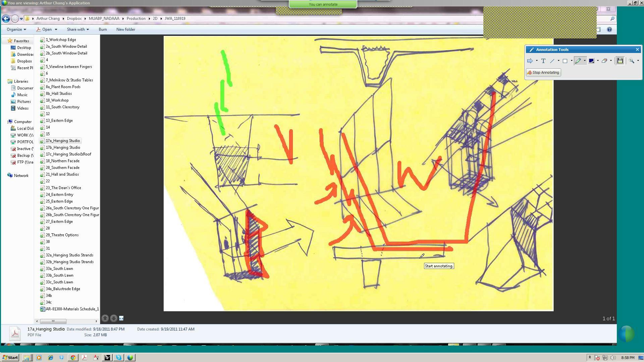The image size is (644, 362).
Task: Click the Start button
Action: tap(10, 358)
